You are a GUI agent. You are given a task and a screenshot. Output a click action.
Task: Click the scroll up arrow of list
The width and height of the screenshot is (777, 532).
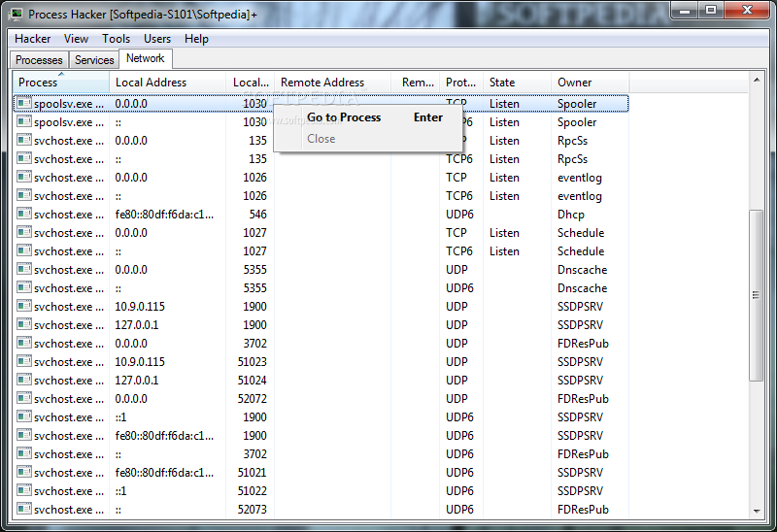coord(757,80)
